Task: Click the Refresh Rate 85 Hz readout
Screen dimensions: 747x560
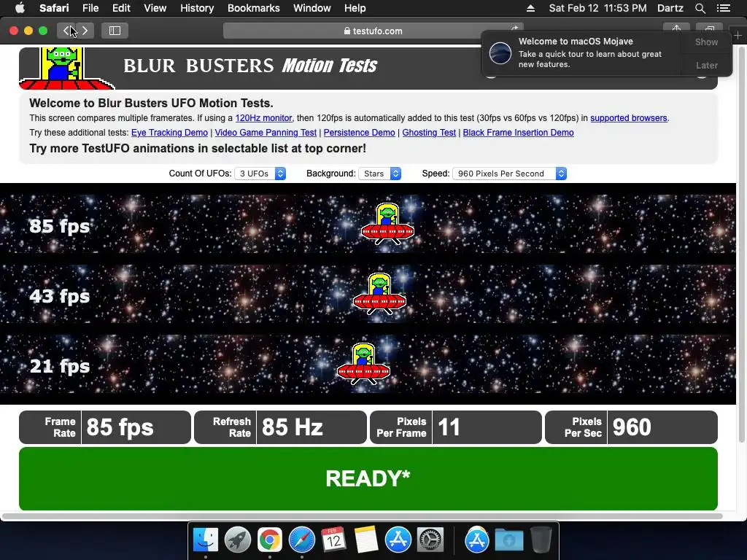Action: tap(280, 427)
